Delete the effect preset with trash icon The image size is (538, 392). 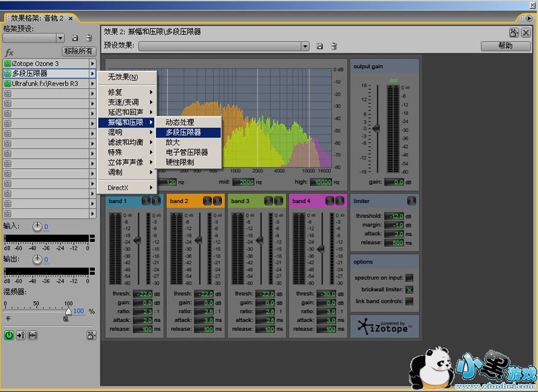[x=334, y=46]
